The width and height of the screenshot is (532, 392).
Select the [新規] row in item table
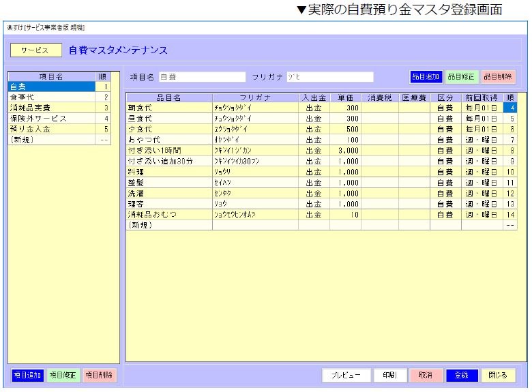pos(322,225)
